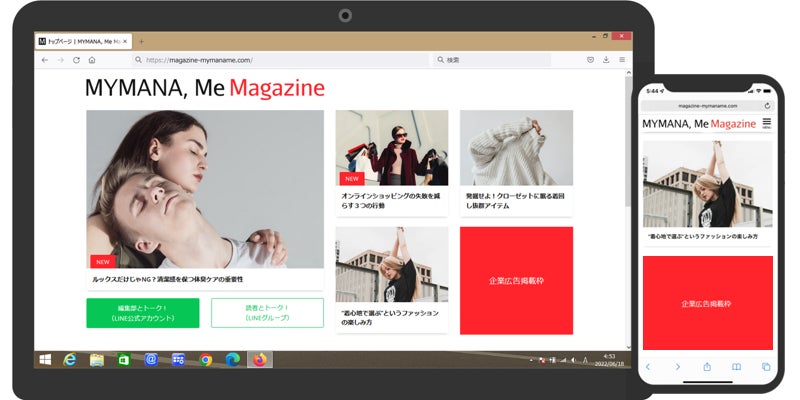Go to Firefox home page icon
This screenshot has width=800, height=400.
tap(92, 60)
